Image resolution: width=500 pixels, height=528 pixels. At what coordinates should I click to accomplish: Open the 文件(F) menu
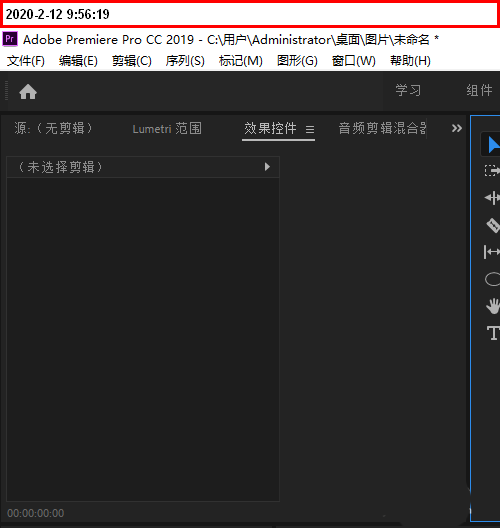[26, 61]
